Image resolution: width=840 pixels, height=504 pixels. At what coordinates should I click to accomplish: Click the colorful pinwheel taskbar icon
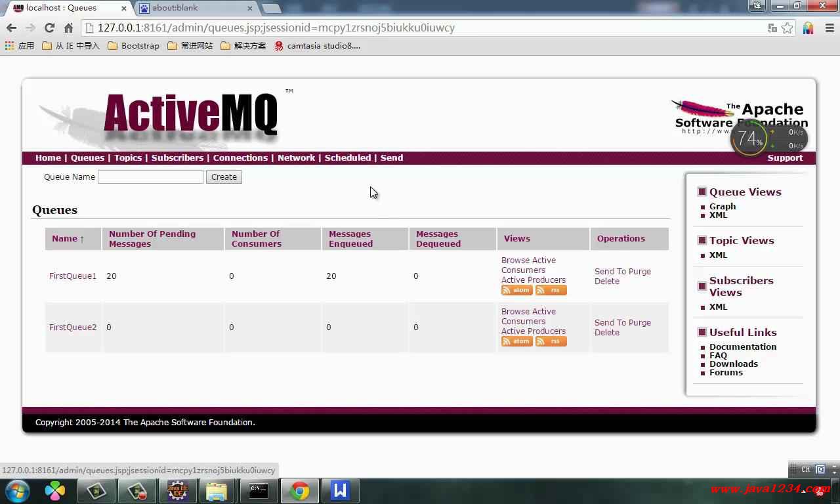click(55, 491)
